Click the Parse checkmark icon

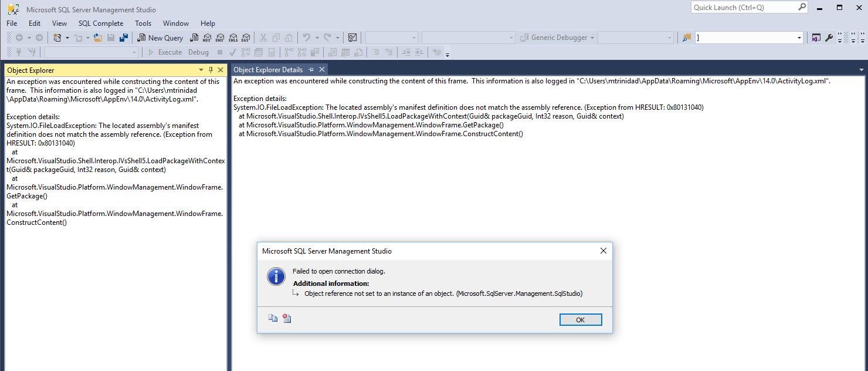click(233, 52)
